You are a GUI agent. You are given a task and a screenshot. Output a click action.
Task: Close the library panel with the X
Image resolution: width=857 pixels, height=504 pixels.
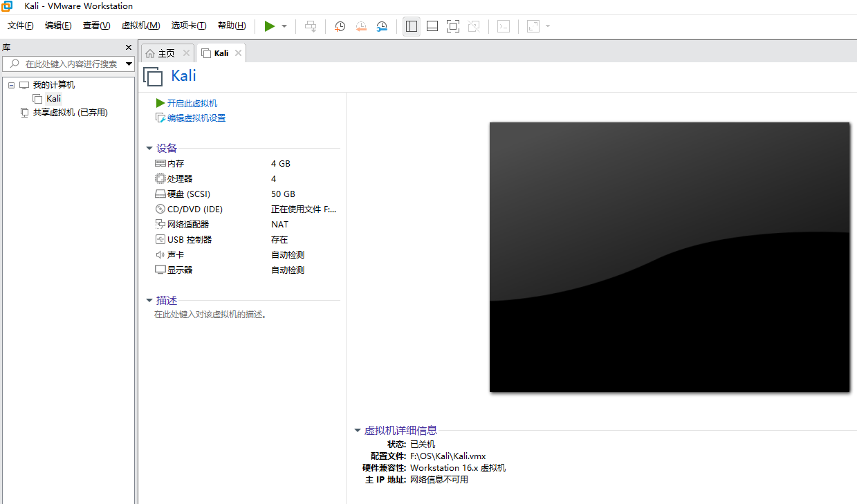(128, 47)
